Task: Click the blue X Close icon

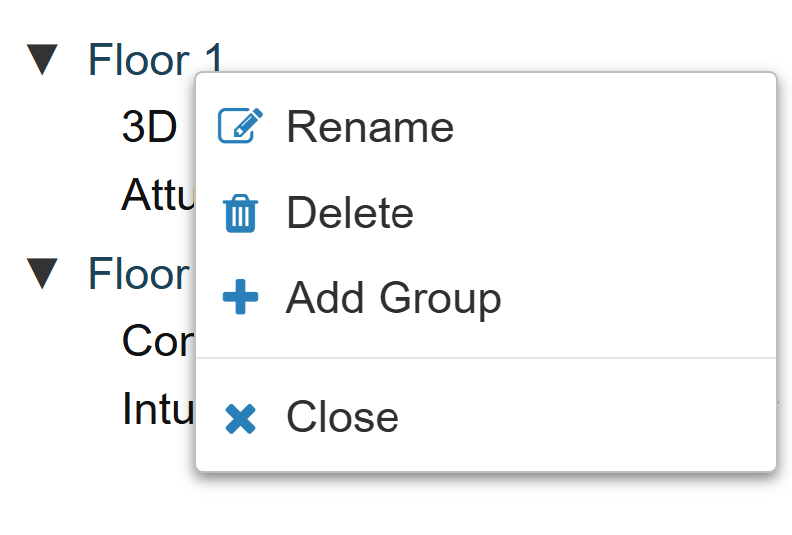Action: click(240, 418)
